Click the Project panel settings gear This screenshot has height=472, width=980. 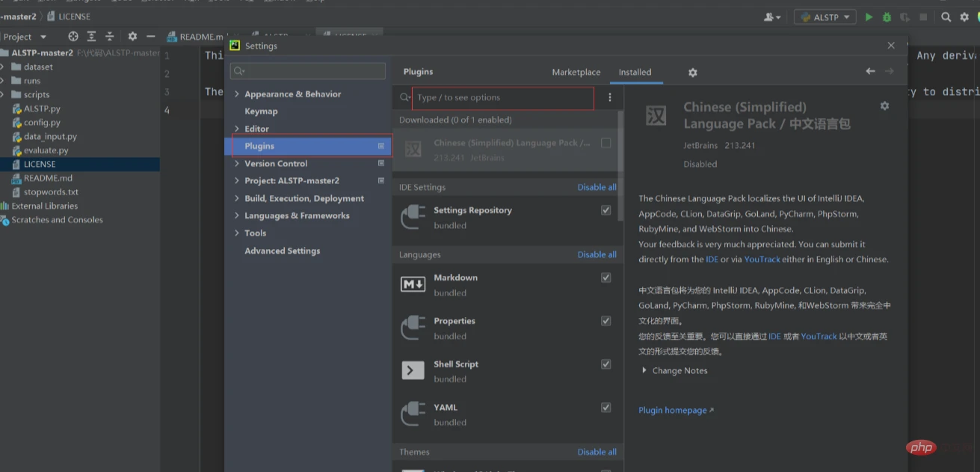[132, 36]
